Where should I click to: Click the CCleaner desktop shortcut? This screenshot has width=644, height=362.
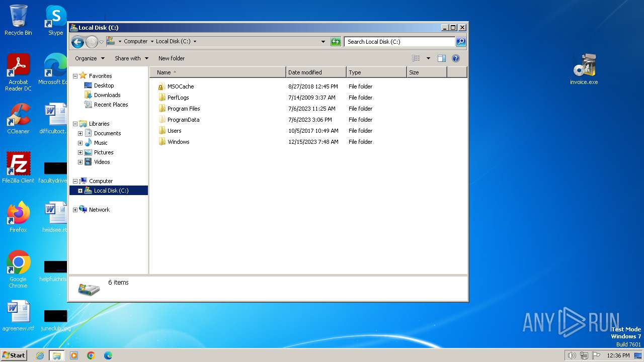tap(18, 119)
